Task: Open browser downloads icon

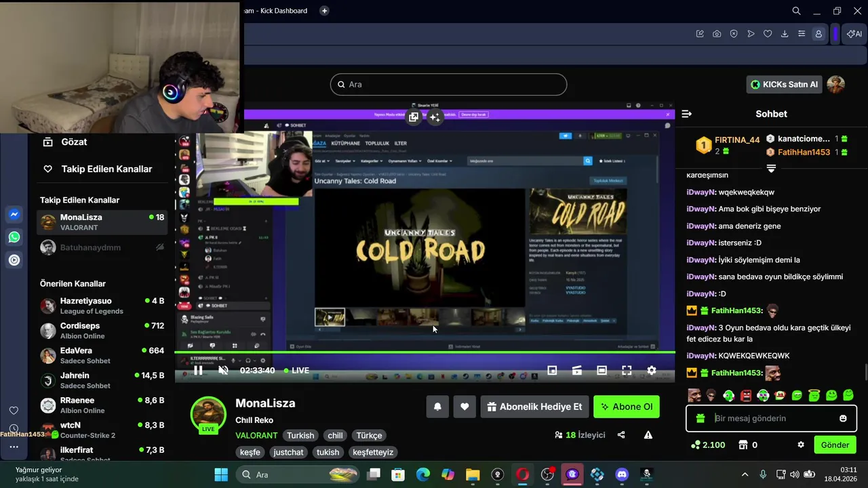Action: click(785, 34)
